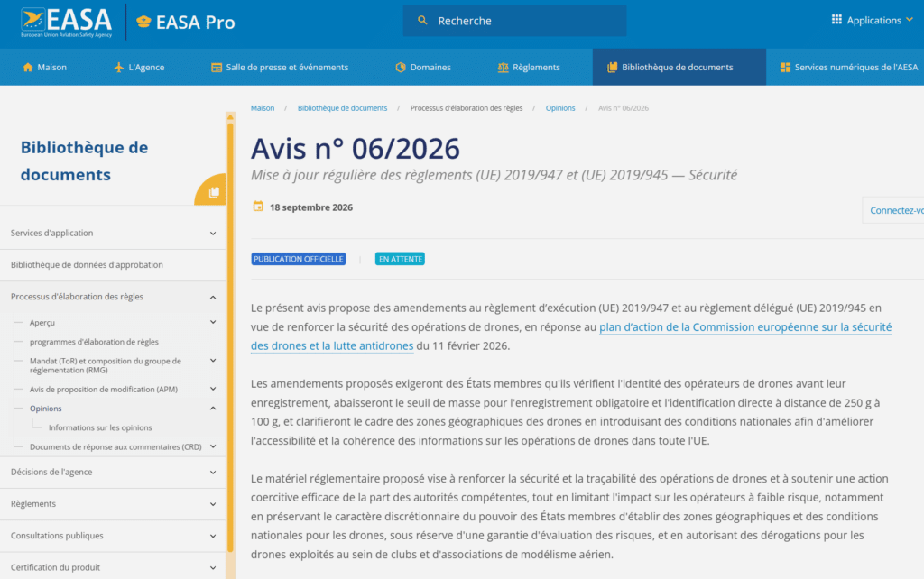
Task: Expand Avis de proposition de modification chevron
Action: [213, 389]
